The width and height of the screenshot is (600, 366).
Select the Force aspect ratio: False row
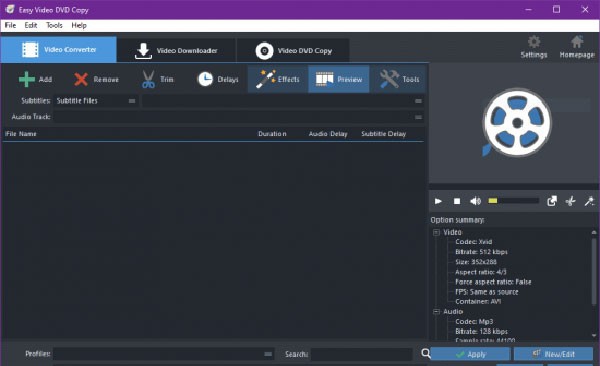tap(493, 282)
